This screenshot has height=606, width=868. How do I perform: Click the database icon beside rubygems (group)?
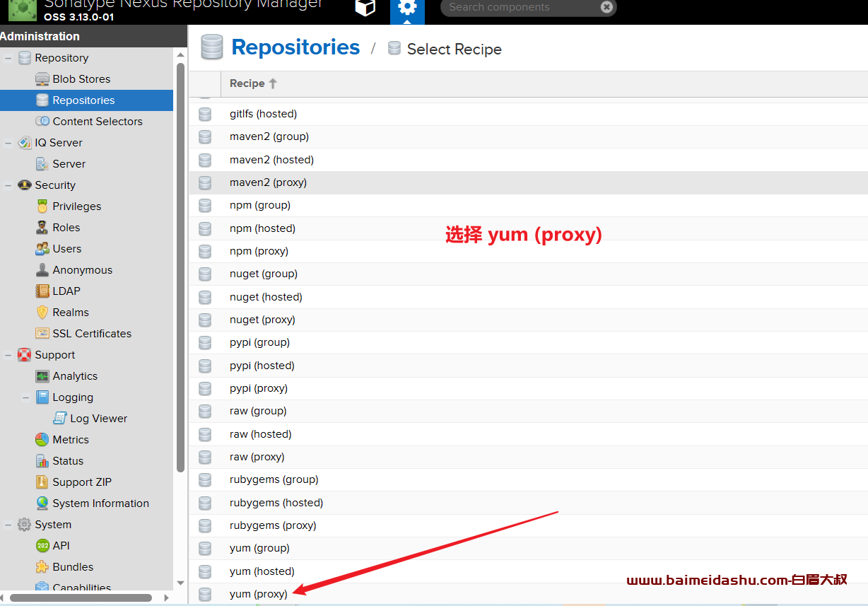205,479
